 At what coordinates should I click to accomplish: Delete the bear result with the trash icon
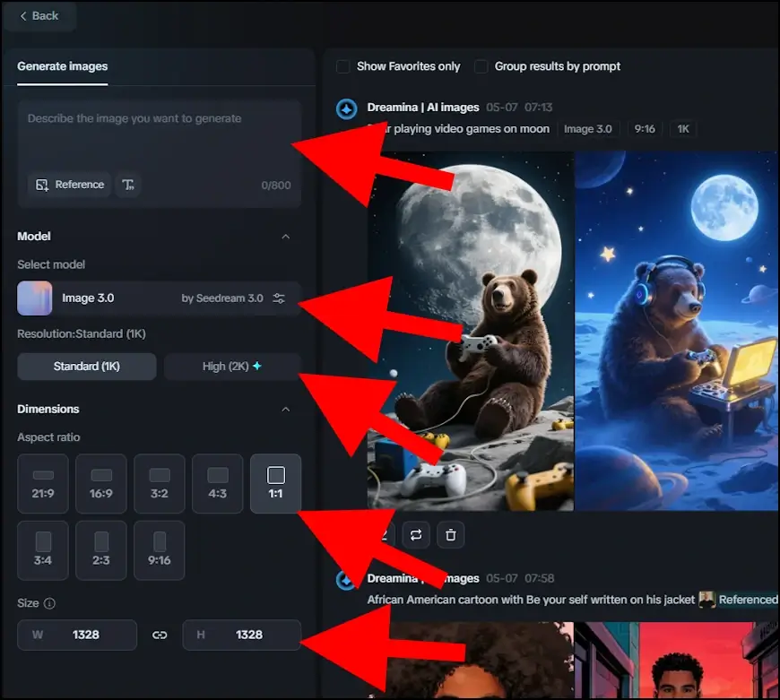coord(451,535)
